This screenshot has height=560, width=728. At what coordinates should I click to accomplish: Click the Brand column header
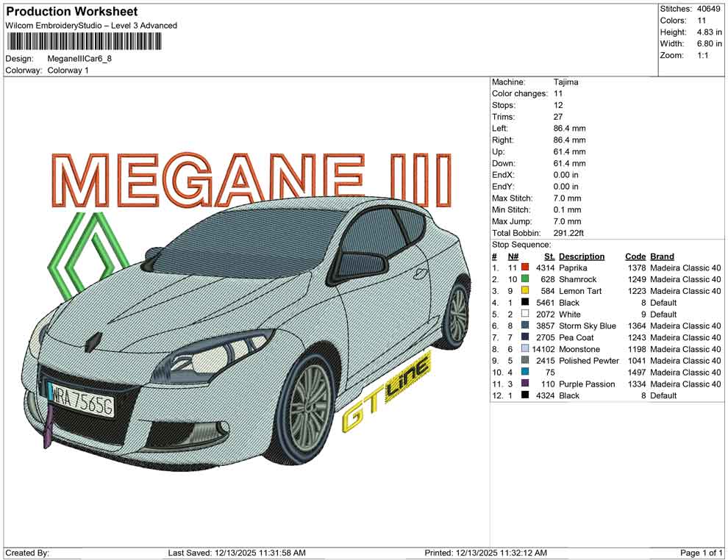661,256
